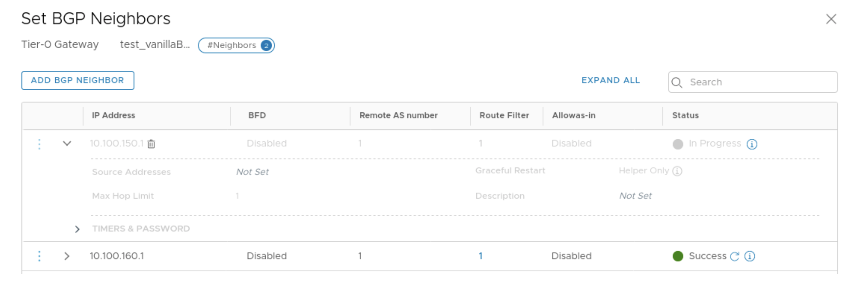Delete neighbor 10.100.150.1 with trash icon

coord(151,144)
